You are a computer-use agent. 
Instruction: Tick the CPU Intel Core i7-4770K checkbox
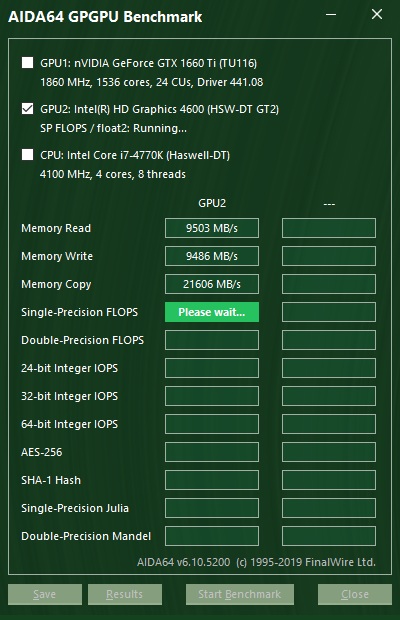tap(27, 155)
